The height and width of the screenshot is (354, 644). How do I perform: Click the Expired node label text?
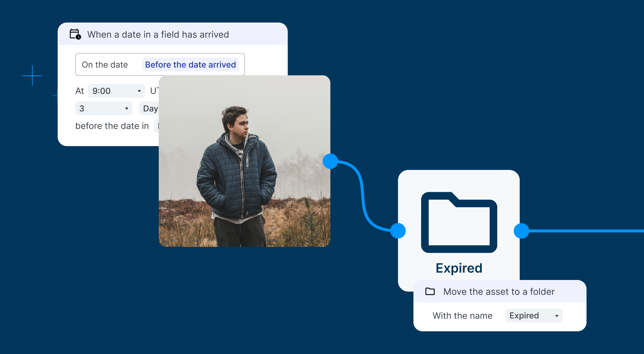pos(459,267)
